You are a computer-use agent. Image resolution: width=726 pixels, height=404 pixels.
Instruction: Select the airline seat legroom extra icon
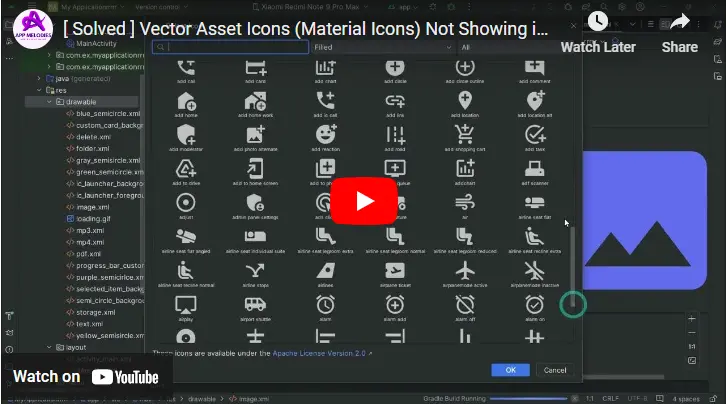point(325,236)
